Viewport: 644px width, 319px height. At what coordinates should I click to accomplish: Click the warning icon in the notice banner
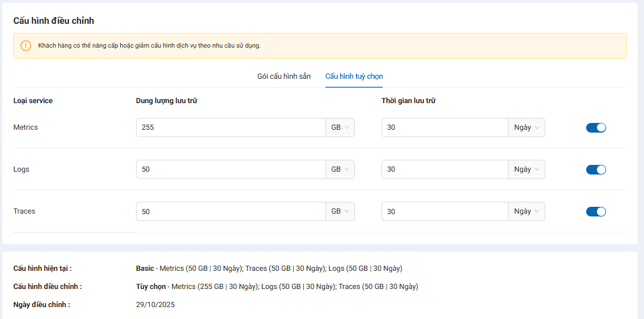pos(26,46)
